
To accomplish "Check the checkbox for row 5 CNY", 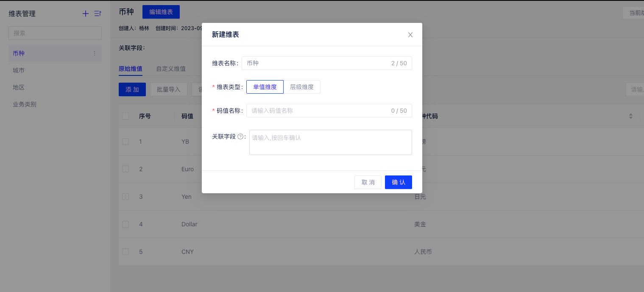I will [x=125, y=252].
